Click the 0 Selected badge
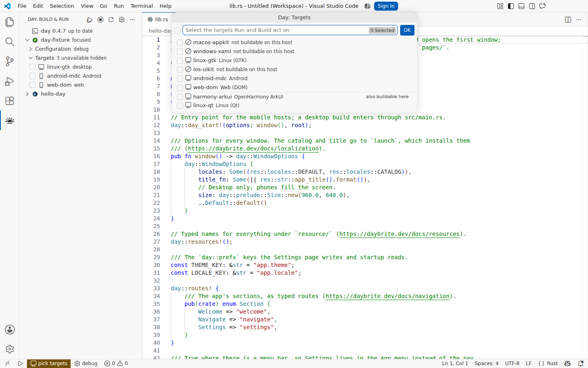The width and height of the screenshot is (588, 368). click(382, 30)
